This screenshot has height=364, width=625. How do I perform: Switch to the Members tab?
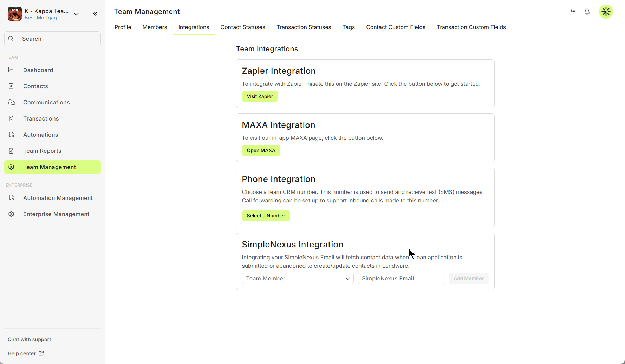click(x=155, y=27)
